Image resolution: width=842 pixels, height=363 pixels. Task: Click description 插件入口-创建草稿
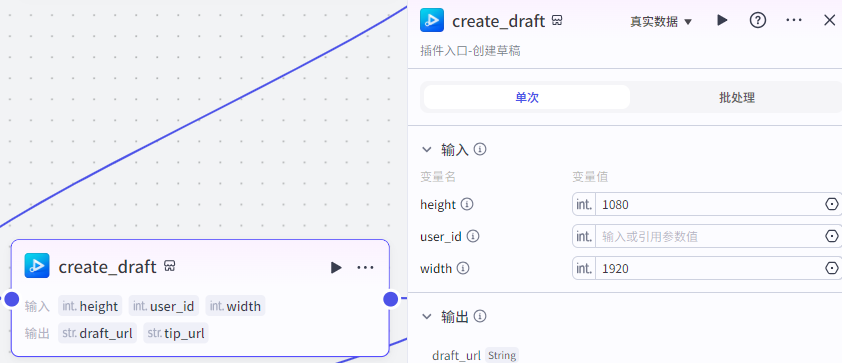470,51
